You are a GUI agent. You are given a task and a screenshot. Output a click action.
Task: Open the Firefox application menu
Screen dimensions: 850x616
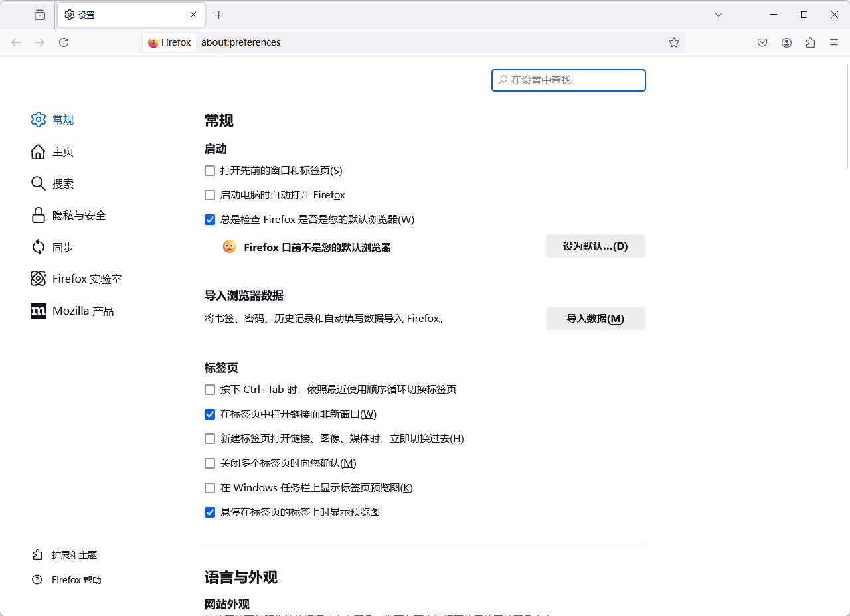tap(834, 42)
